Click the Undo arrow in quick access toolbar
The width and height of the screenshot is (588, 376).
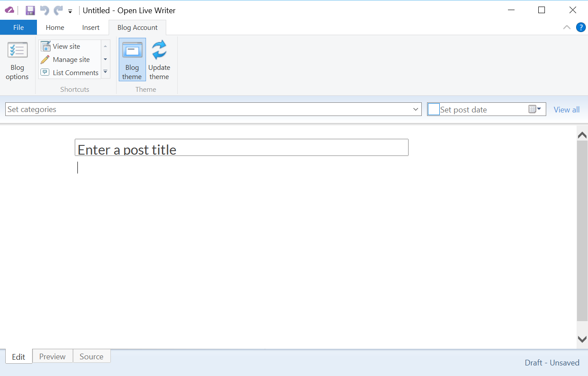[x=44, y=11]
